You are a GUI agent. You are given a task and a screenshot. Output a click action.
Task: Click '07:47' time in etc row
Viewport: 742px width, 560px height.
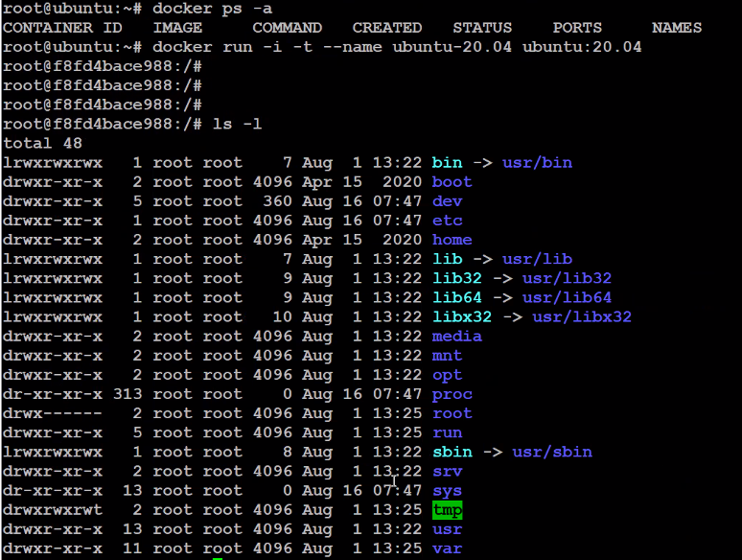point(397,221)
